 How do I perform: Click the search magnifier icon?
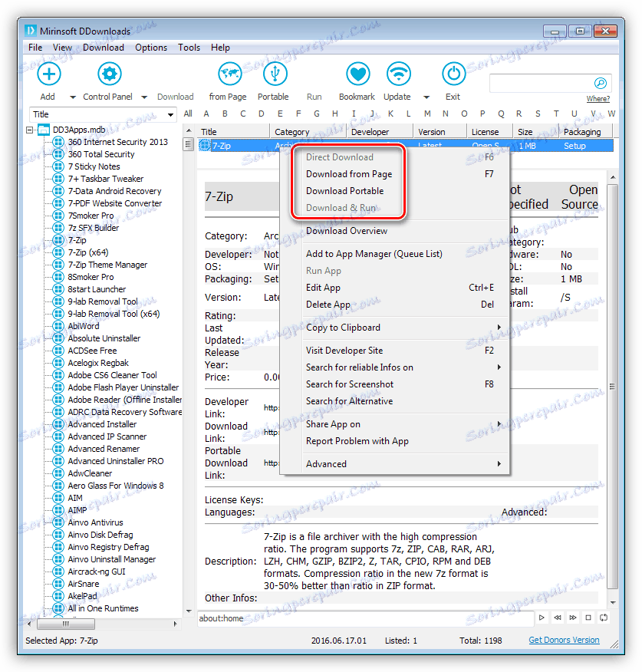pyautogui.click(x=600, y=83)
